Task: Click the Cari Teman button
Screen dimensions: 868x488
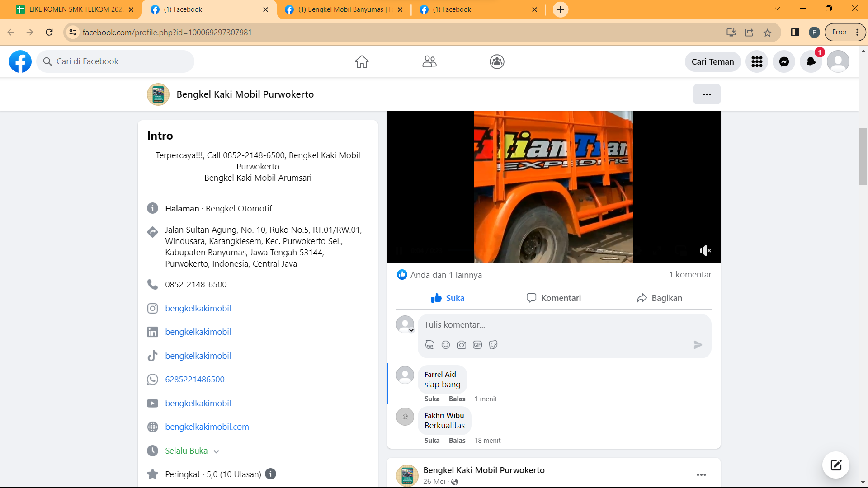Action: click(x=712, y=62)
